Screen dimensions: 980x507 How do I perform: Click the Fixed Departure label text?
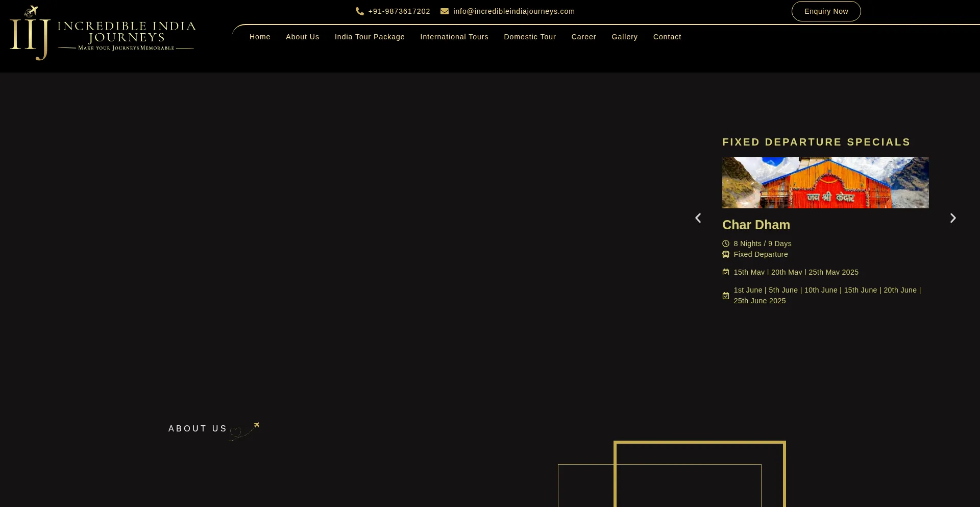pos(761,254)
